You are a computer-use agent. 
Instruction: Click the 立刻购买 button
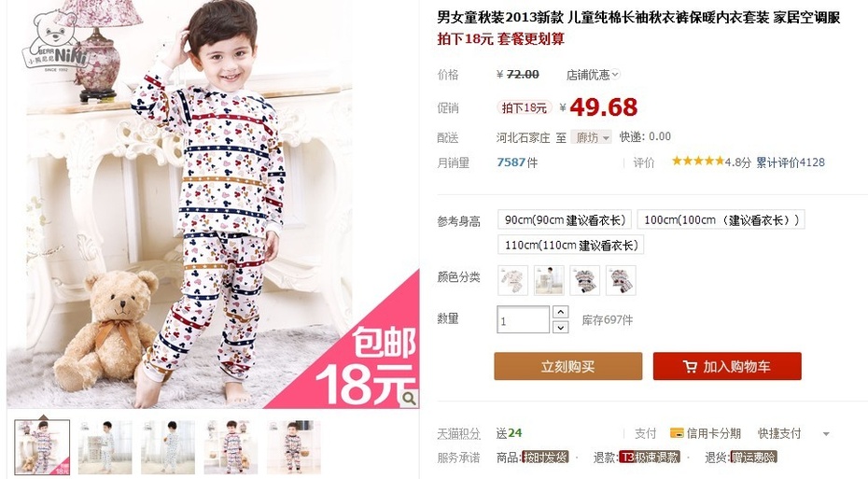tap(568, 366)
